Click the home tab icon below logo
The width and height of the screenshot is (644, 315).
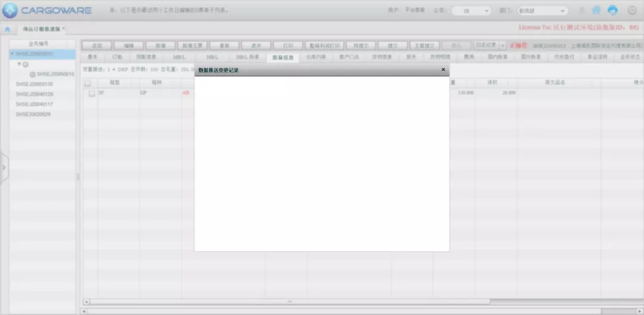pyautogui.click(x=7, y=29)
